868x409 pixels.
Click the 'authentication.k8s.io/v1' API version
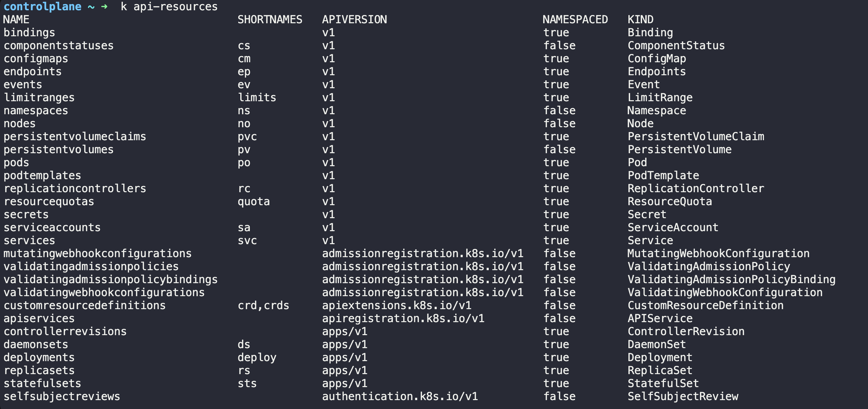click(400, 396)
